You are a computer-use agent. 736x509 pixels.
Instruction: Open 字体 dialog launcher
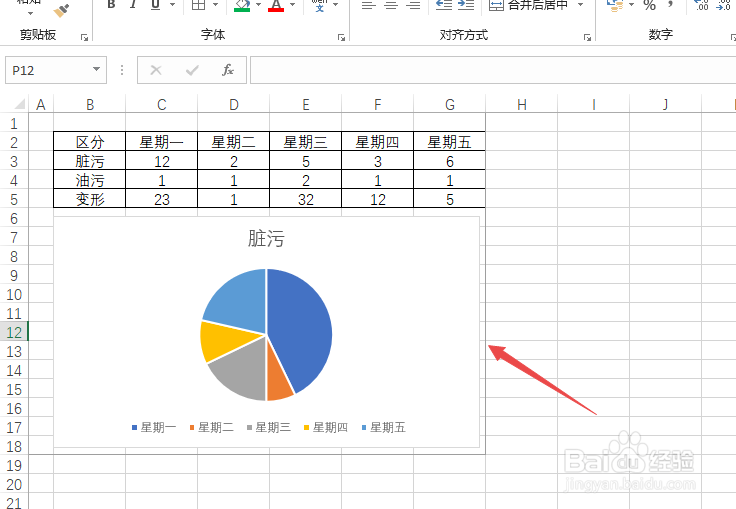341,38
